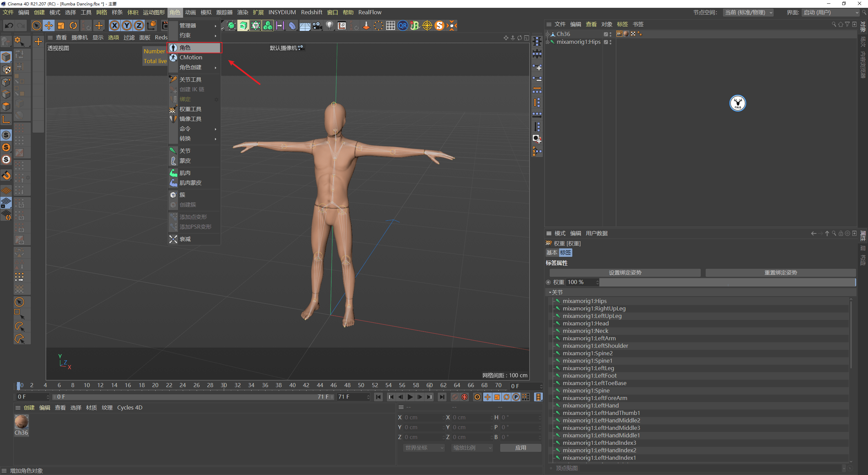The width and height of the screenshot is (868, 475).
Task: Toggle the P record parameter icon in the timeline
Action: [516, 397]
